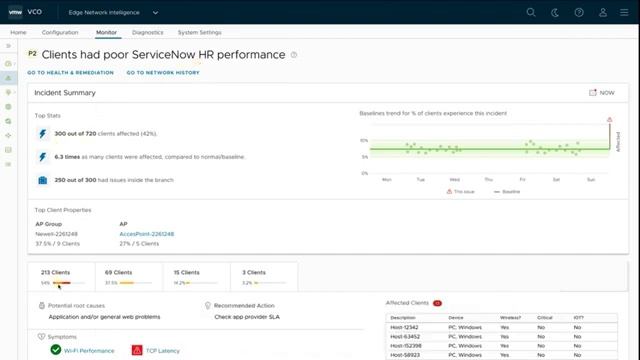The width and height of the screenshot is (640, 360).
Task: Click the crosshair sidebar icon
Action: pyautogui.click(x=8, y=136)
